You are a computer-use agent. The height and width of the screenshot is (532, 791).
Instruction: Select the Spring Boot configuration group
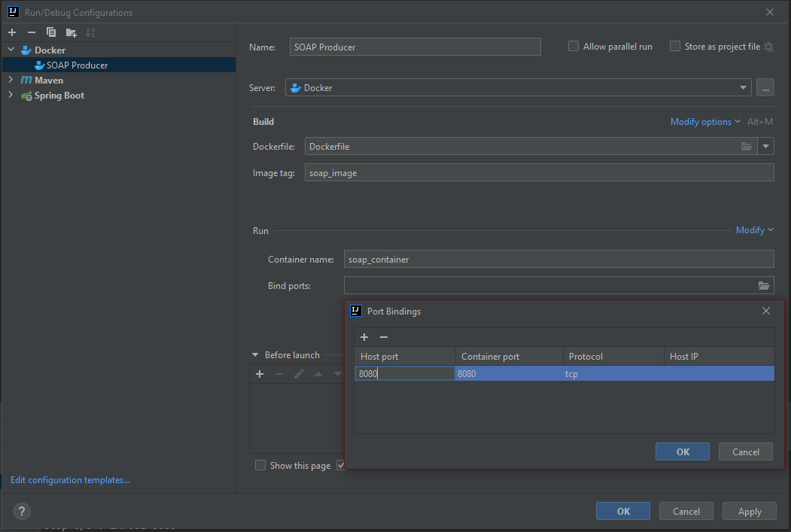point(59,96)
